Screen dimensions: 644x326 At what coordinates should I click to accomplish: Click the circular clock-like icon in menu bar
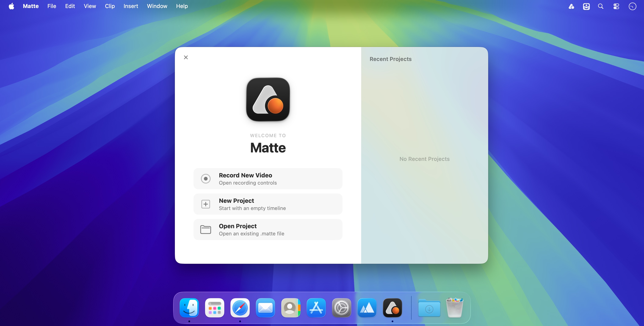pos(632,6)
